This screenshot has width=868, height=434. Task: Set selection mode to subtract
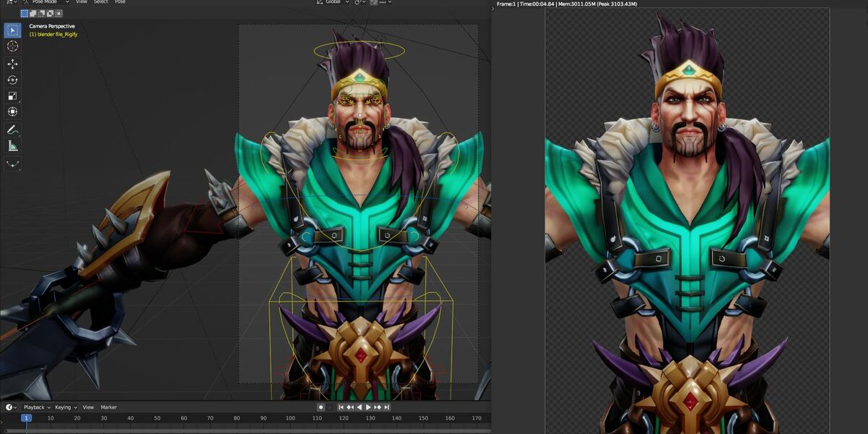point(42,13)
